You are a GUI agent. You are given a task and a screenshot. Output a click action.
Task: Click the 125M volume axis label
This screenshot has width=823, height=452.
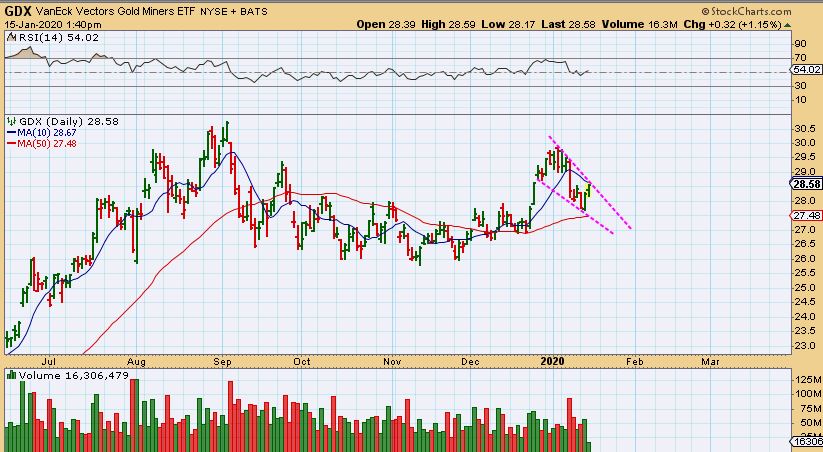[x=808, y=380]
